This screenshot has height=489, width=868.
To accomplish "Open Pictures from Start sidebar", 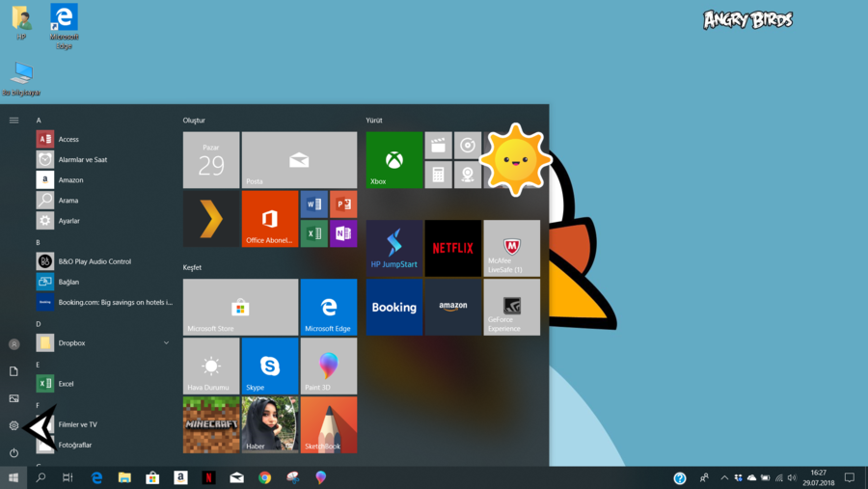I will point(14,398).
